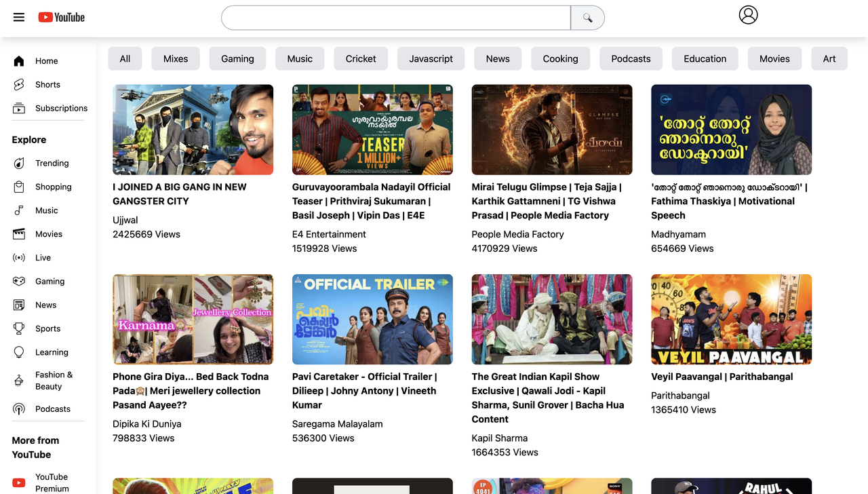
Task: Click the Movies clapperboard icon
Action: click(x=19, y=234)
